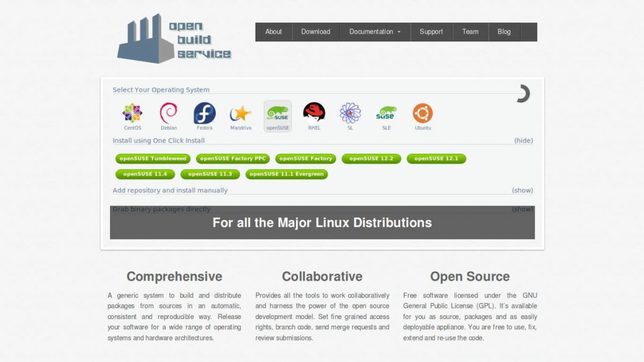This screenshot has width=644, height=362.
Task: Click the 'Install using One Click Install' label
Action: pos(159,141)
